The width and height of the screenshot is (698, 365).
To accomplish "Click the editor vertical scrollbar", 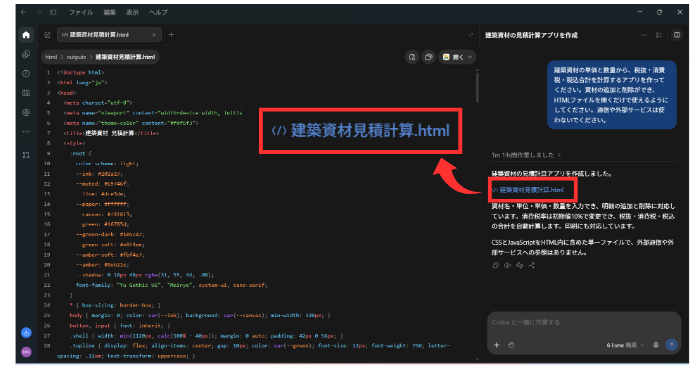I will [477, 87].
